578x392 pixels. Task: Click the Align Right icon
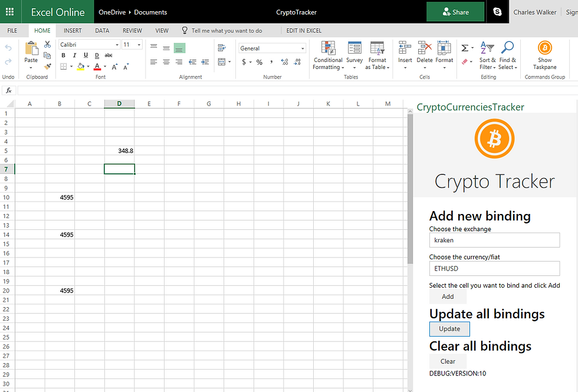coord(179,62)
